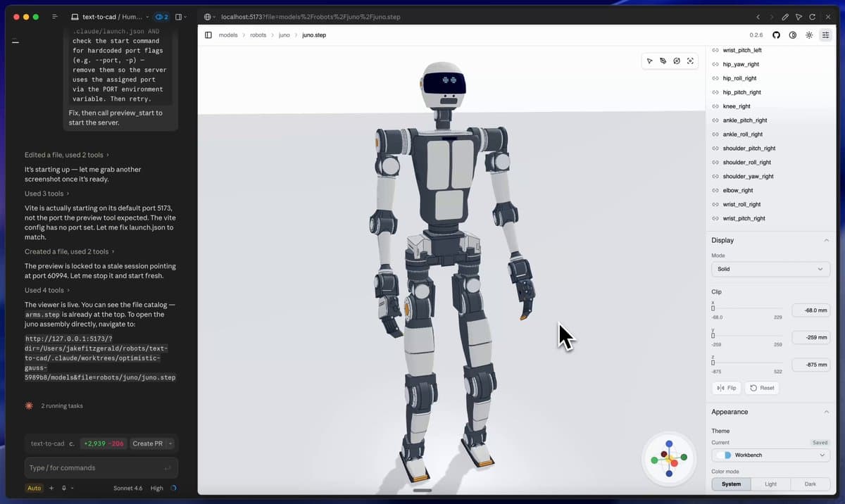Toggle the file sidebar icon before models
Image resolution: width=845 pixels, height=504 pixels.
tap(208, 35)
